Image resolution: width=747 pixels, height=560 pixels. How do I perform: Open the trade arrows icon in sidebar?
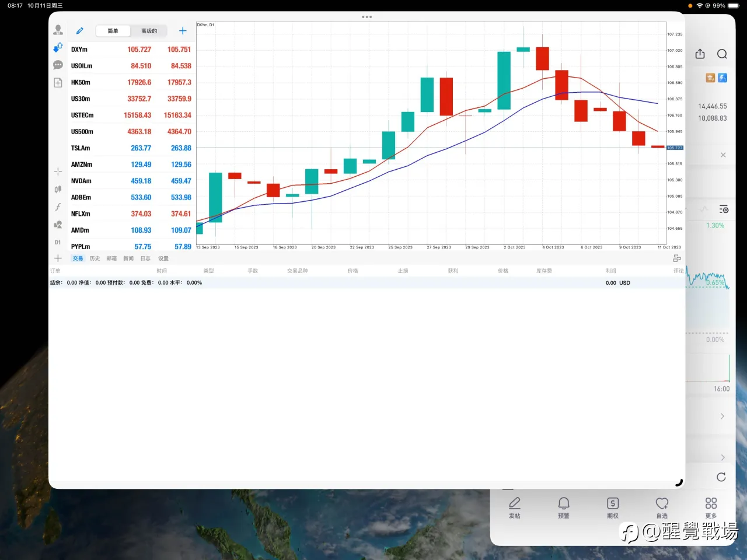pos(58,47)
